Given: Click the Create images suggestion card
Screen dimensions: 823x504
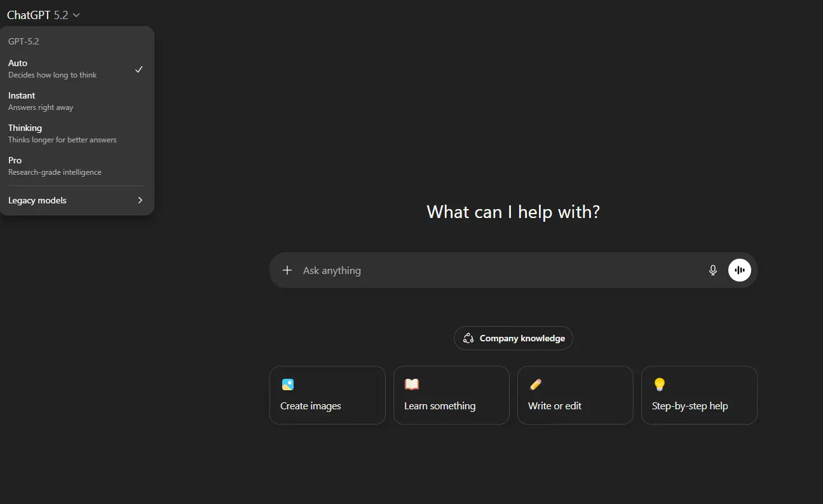Looking at the screenshot, I should (327, 395).
